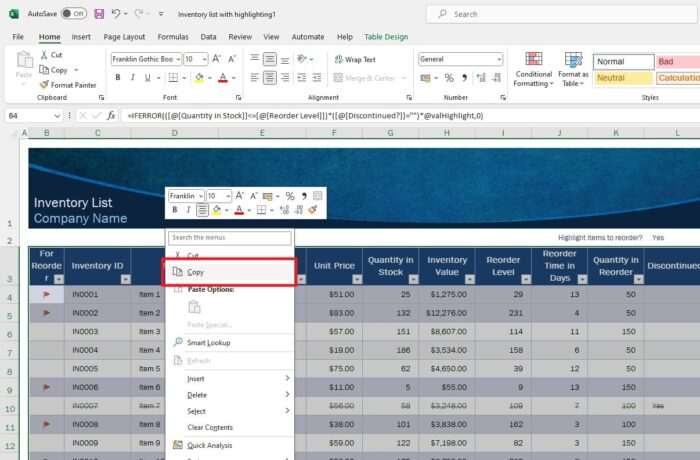This screenshot has height=460, width=700.
Task: Open the General number format dropdown
Action: (x=498, y=59)
